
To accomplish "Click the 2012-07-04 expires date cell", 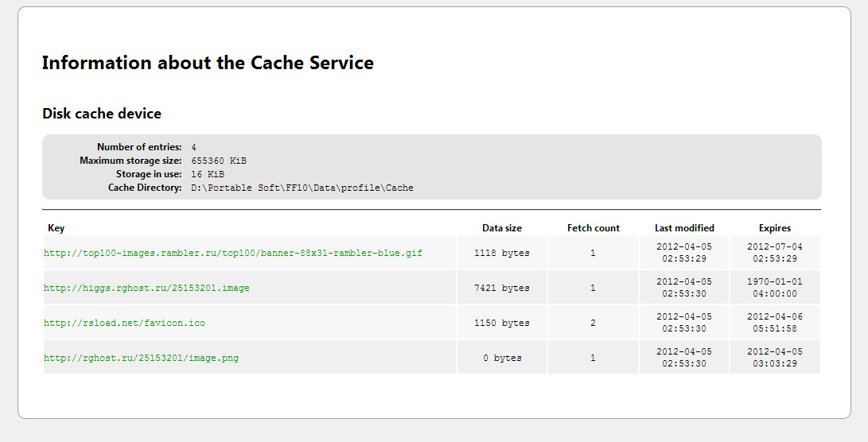I will pyautogui.click(x=775, y=253).
